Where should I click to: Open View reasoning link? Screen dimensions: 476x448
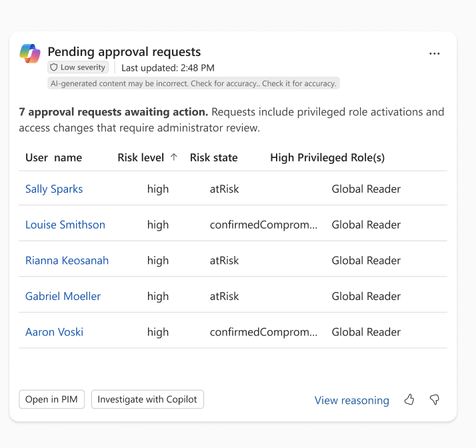(351, 401)
